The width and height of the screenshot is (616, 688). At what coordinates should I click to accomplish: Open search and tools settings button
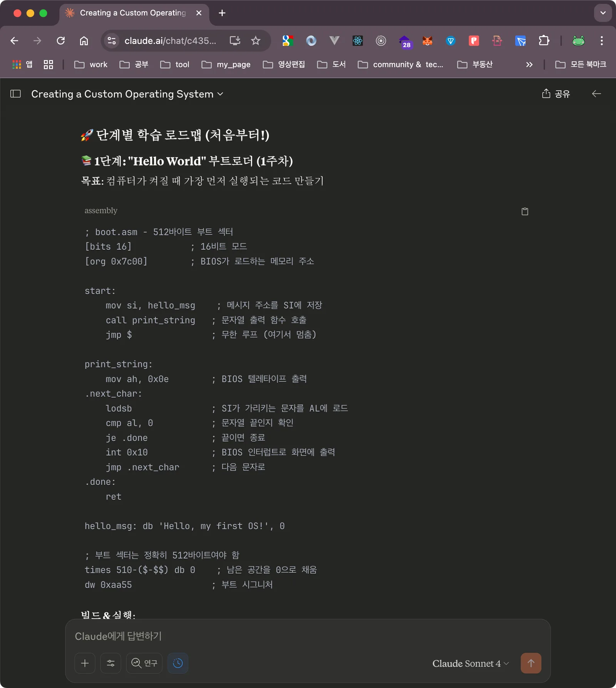tap(111, 663)
